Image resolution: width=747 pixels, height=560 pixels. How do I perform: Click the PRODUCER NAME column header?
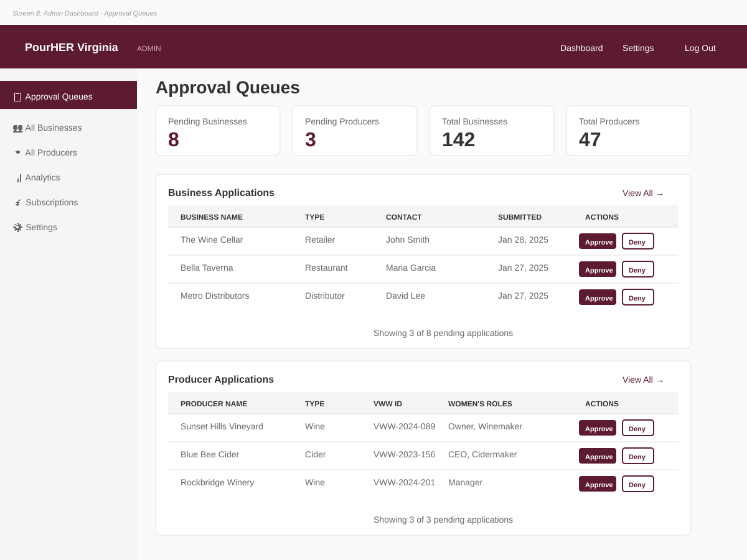tap(214, 404)
